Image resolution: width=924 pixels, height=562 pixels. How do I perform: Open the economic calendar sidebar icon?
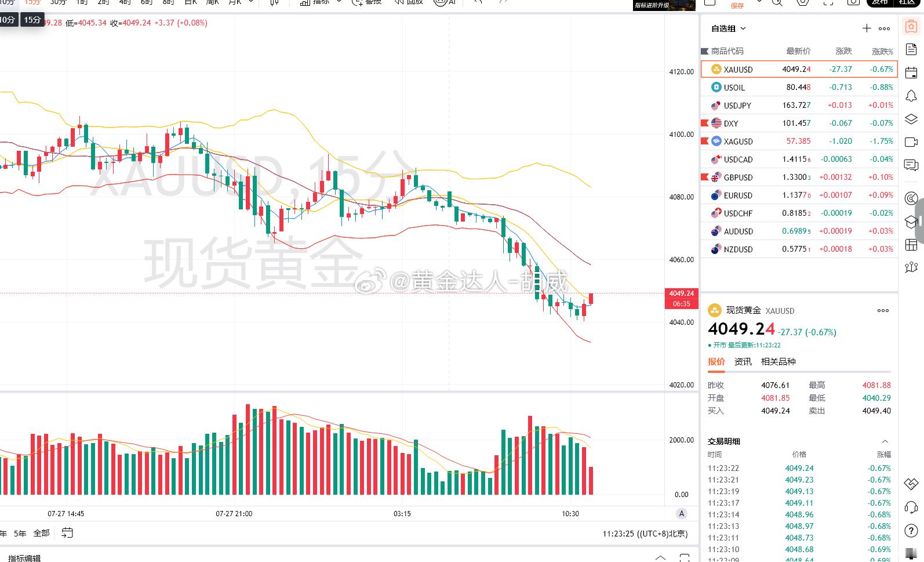click(911, 72)
